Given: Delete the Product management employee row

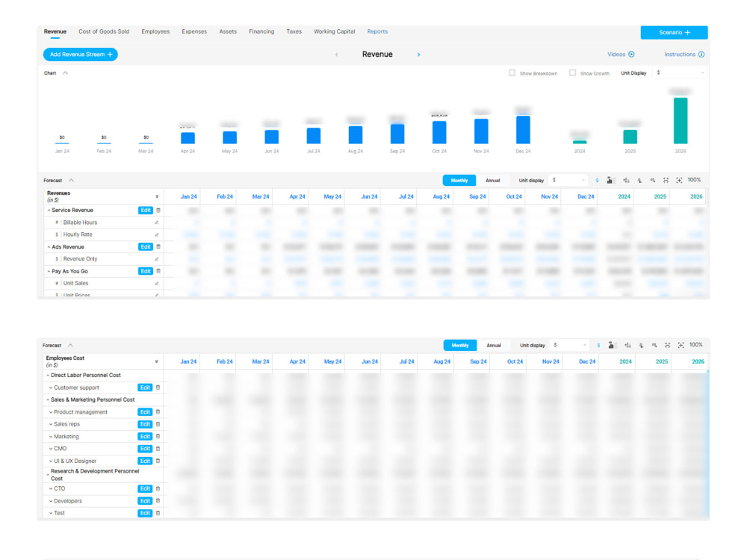Looking at the screenshot, I should 158,412.
